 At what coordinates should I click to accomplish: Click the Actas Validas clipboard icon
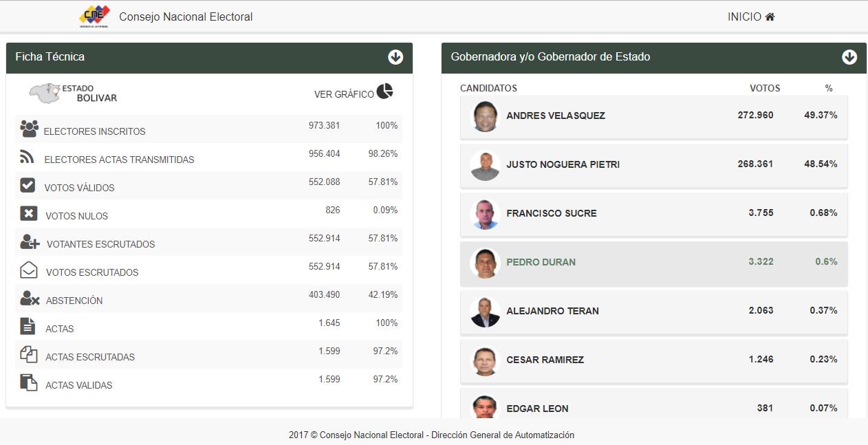[28, 382]
